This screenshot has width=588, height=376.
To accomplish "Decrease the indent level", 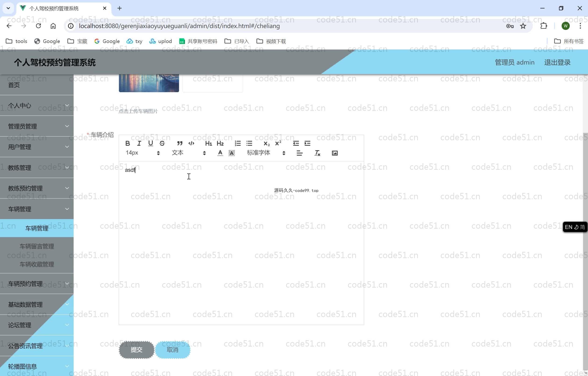I will coord(296,143).
